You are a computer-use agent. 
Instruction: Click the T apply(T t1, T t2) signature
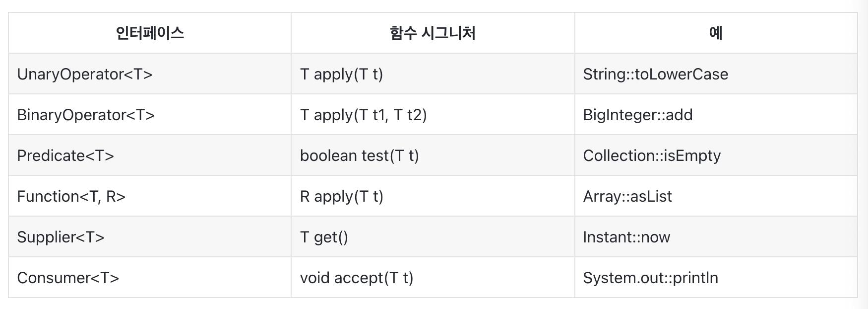pos(363,115)
